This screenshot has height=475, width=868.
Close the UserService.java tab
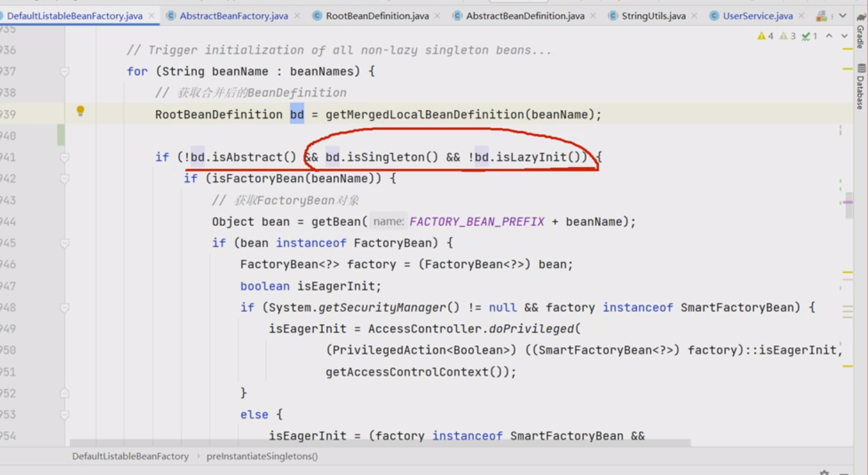[x=801, y=16]
